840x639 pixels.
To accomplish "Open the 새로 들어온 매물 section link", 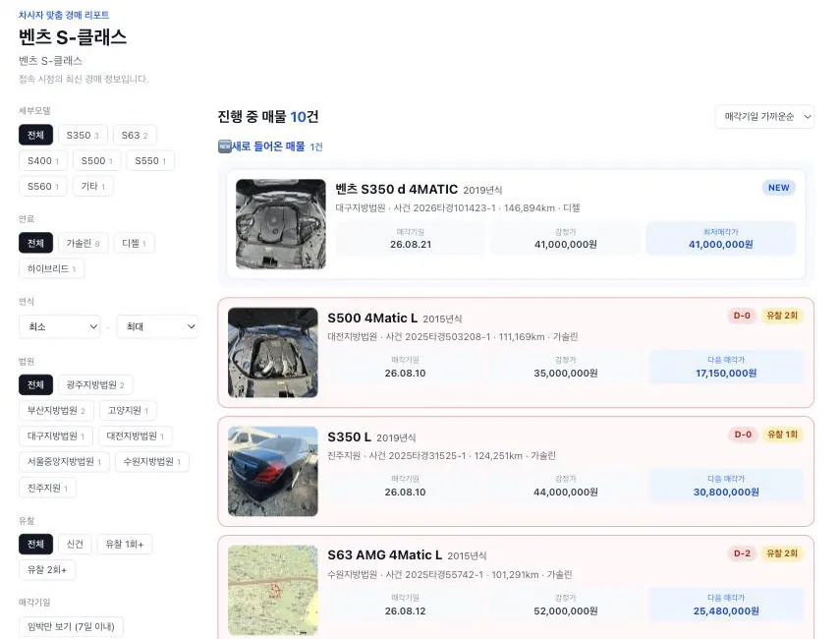I will (x=268, y=146).
